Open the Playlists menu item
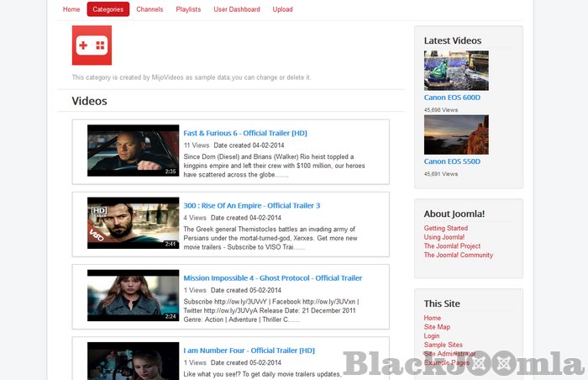 point(188,9)
